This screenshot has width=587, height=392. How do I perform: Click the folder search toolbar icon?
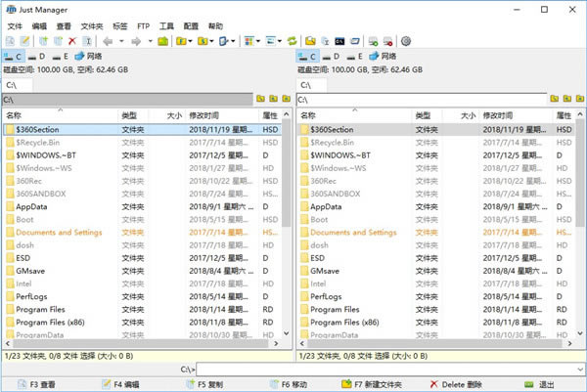310,41
